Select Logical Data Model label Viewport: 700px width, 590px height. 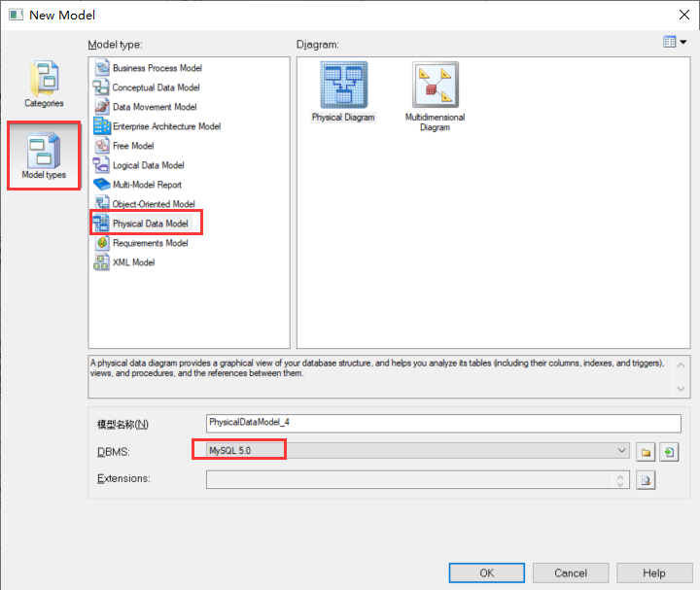(148, 165)
